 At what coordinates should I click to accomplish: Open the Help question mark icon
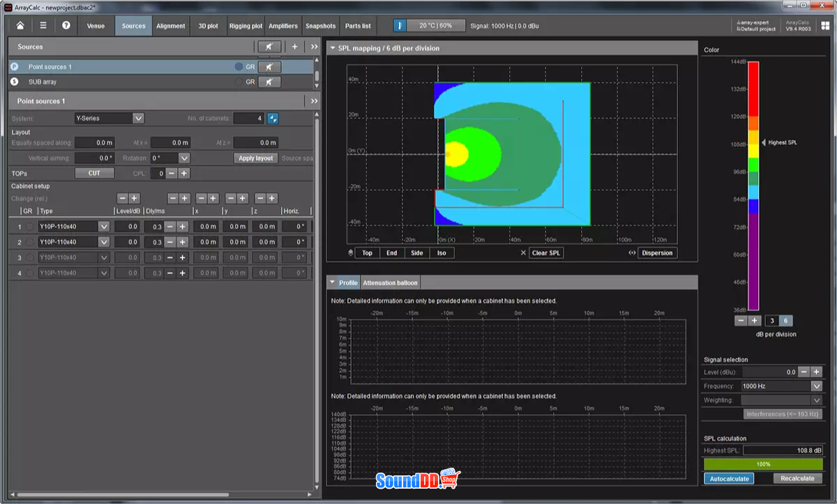66,26
